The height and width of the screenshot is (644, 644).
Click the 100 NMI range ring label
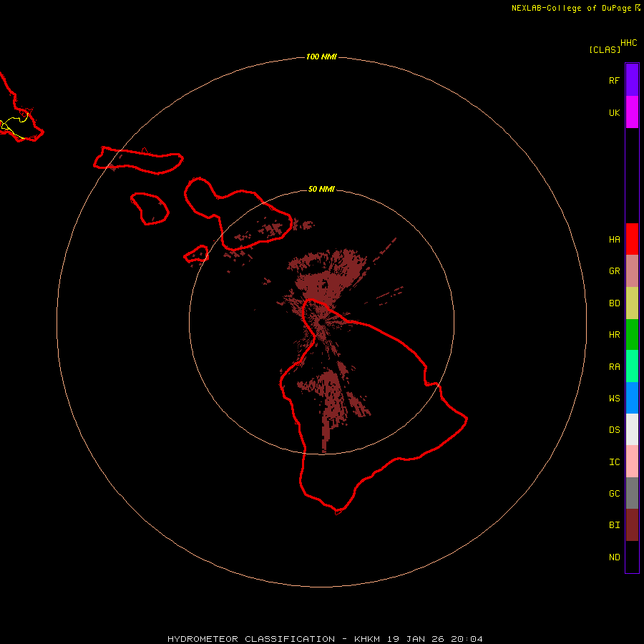click(x=321, y=57)
